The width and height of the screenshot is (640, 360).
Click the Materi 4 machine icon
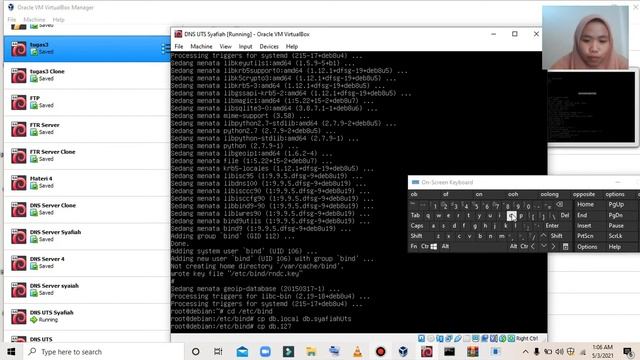pyautogui.click(x=19, y=183)
